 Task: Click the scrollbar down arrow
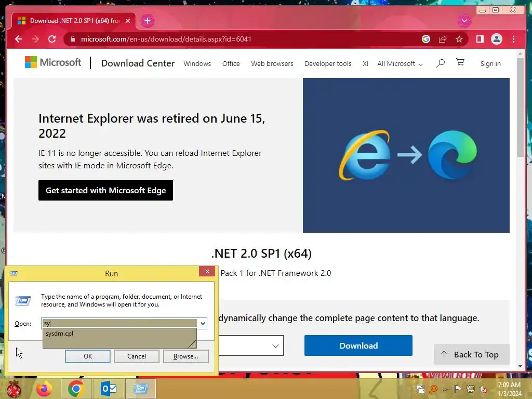pos(520,366)
